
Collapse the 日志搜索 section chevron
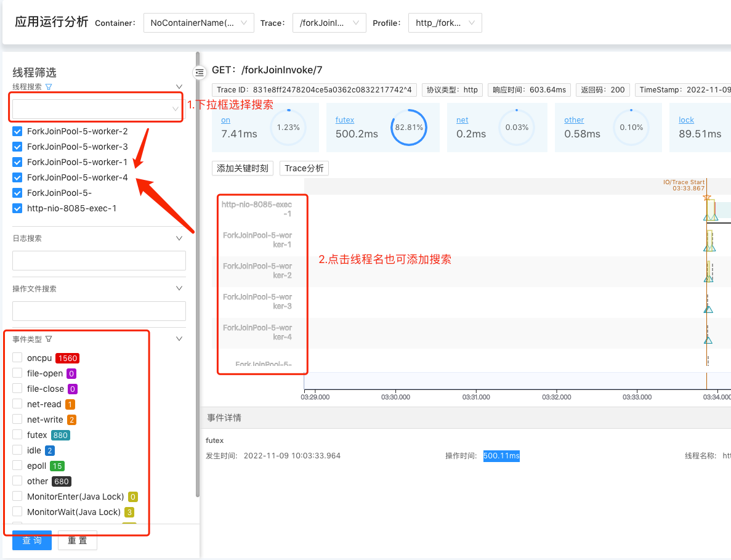point(179,238)
